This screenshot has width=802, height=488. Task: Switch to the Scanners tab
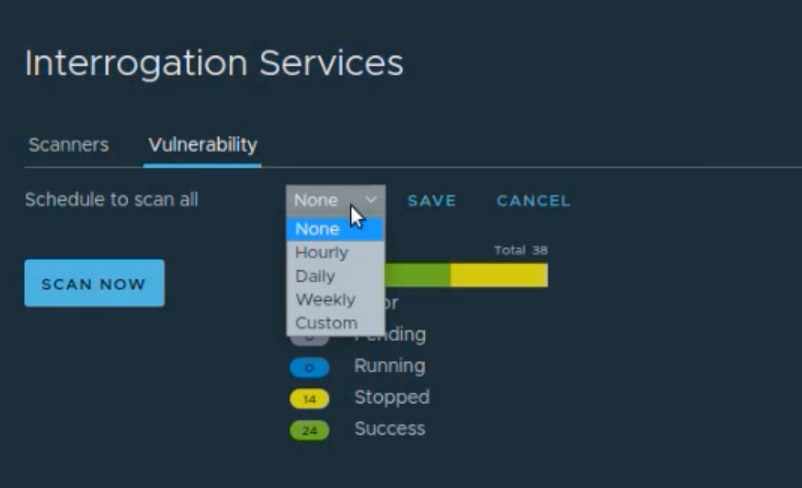[68, 145]
